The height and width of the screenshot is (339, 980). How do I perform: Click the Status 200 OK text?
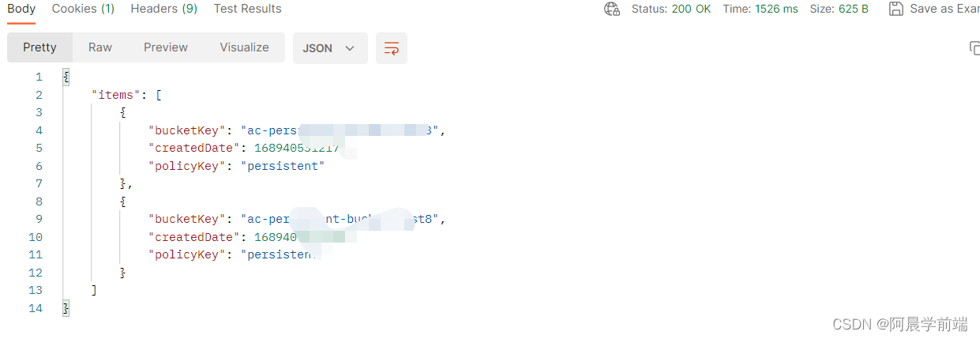[x=671, y=9]
